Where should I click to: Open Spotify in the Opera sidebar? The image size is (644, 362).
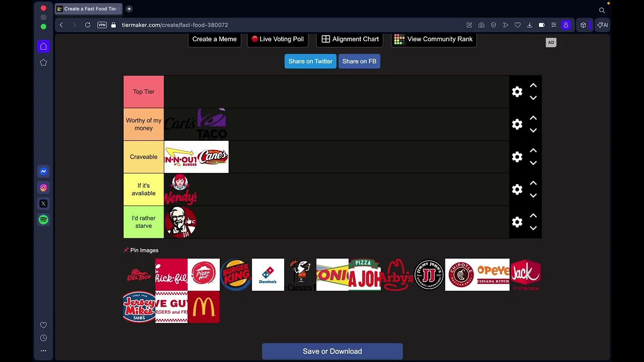click(43, 220)
